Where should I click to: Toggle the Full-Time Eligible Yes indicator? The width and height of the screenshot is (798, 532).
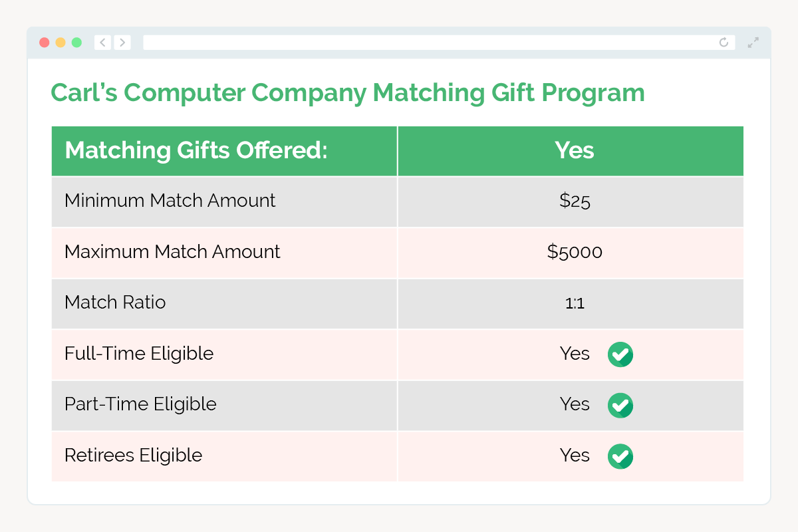point(575,354)
